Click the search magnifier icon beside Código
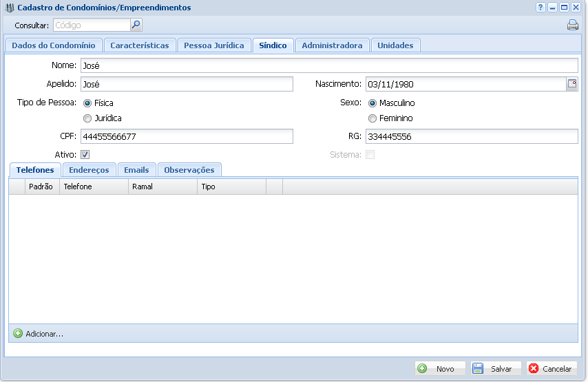This screenshot has height=382, width=588. pos(136,25)
